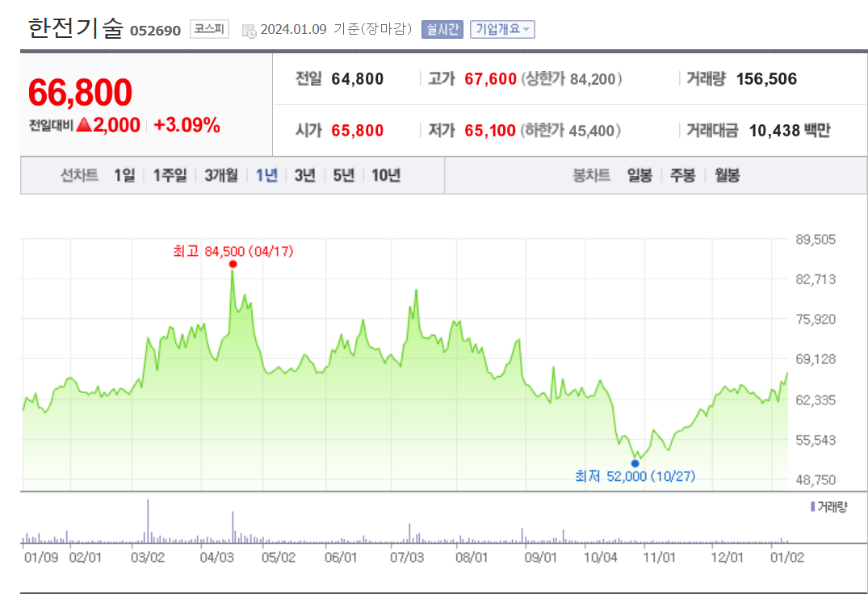Image resolution: width=868 pixels, height=594 pixels.
Task: Click the 최고 84,500 (04/17) label
Action: pos(233,252)
